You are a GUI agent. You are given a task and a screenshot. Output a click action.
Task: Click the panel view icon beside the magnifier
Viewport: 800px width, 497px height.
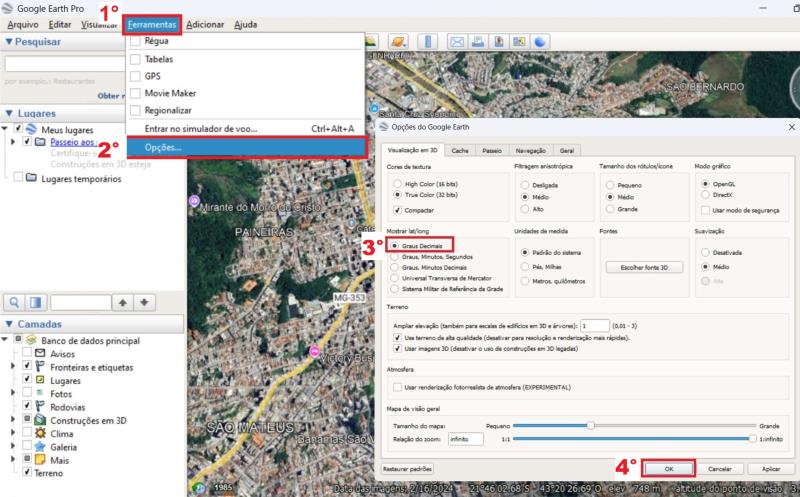[x=36, y=303]
